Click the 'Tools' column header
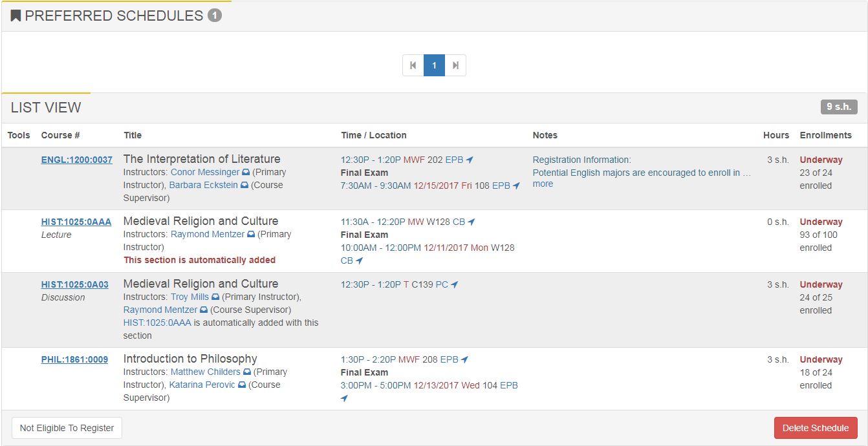The width and height of the screenshot is (868, 446). click(19, 135)
